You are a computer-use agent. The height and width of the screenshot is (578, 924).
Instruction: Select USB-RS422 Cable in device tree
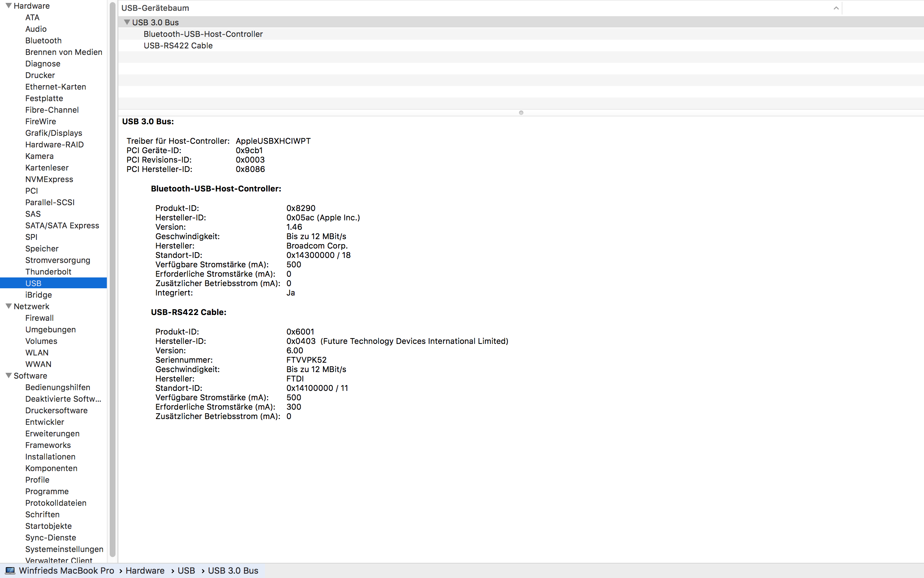point(178,46)
